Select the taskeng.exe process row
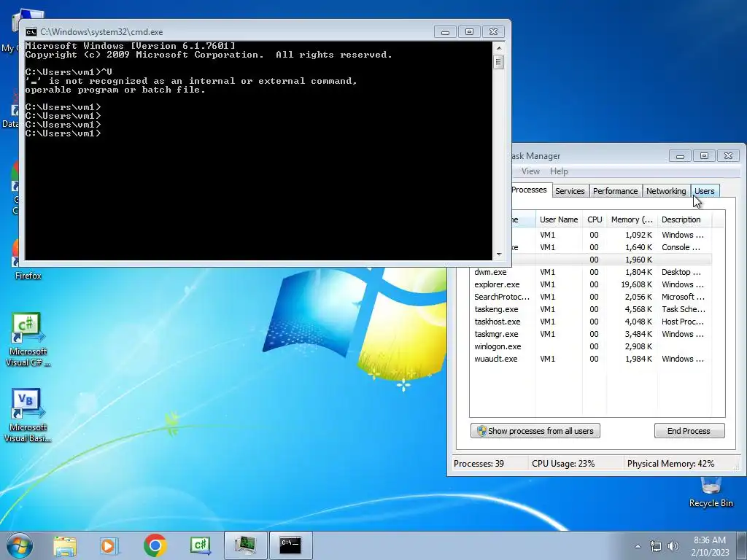Image resolution: width=747 pixels, height=560 pixels. (x=591, y=309)
